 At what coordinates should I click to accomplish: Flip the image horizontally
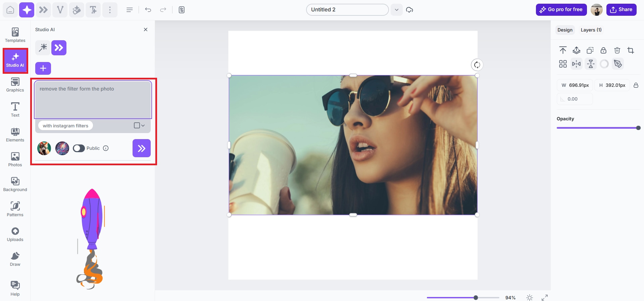coord(577,64)
